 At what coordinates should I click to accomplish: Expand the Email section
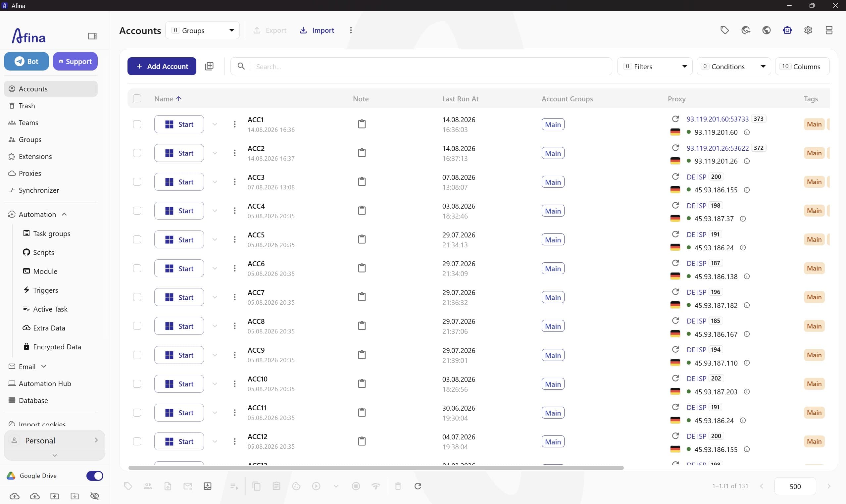coord(43,366)
